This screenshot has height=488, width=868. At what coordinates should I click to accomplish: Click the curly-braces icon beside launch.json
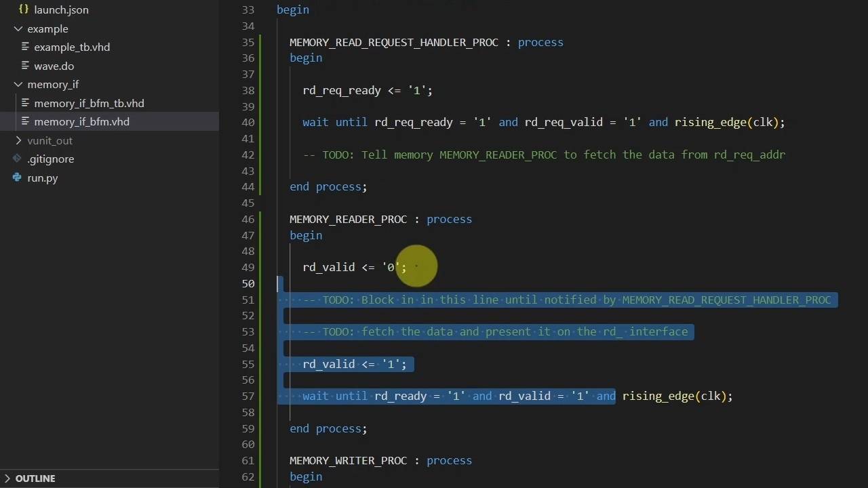click(x=24, y=9)
